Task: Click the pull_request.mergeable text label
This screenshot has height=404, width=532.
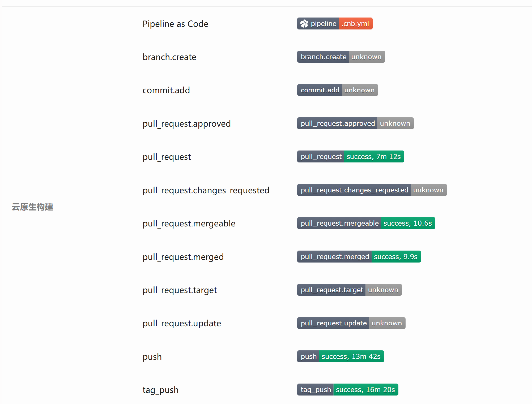Action: 189,224
